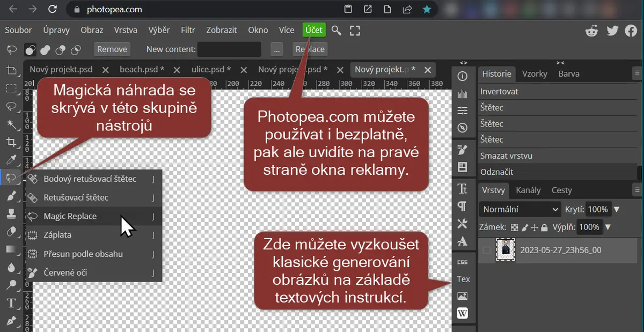Focus the New content text field
The width and height of the screenshot is (644, 332).
[x=229, y=49]
